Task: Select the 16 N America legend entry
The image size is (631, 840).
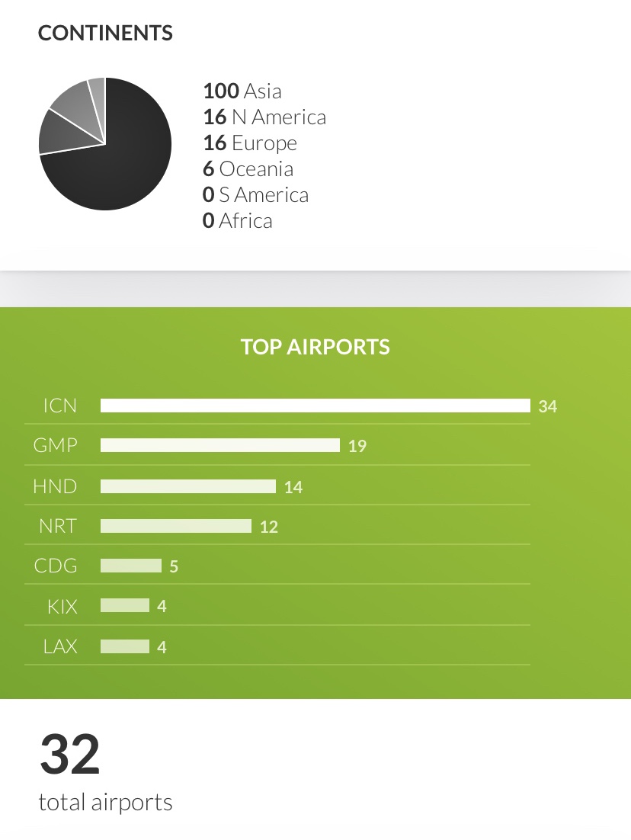Action: (264, 117)
